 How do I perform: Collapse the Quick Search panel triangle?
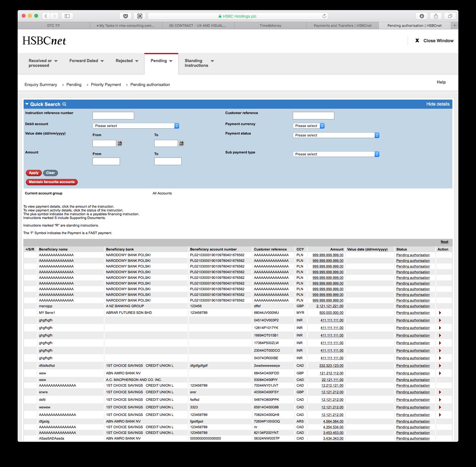pyautogui.click(x=27, y=104)
